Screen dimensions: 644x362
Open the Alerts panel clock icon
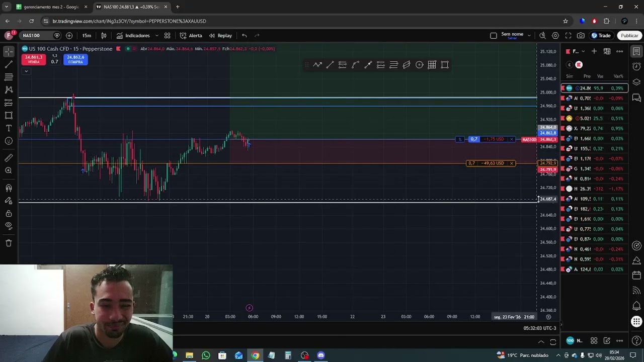(x=636, y=67)
